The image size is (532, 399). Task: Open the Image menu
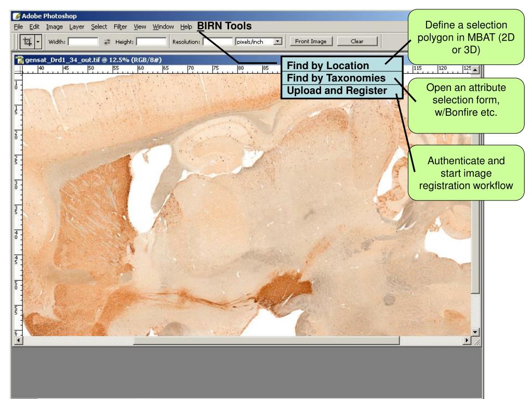tap(54, 27)
